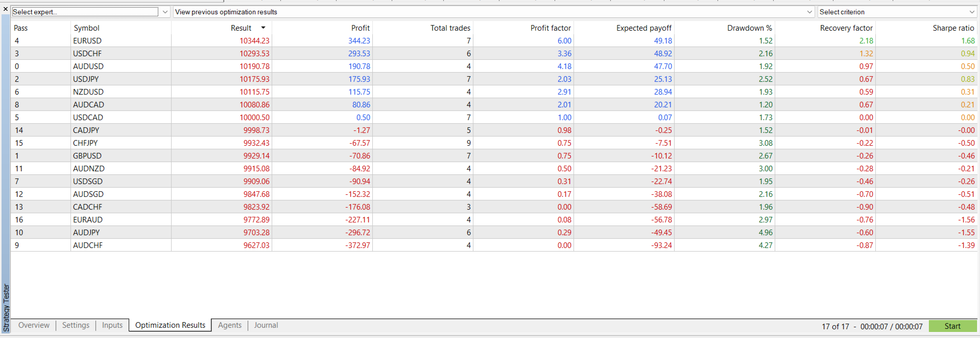Click the Result column header
Viewport: 980px width, 338px height.
pyautogui.click(x=241, y=28)
